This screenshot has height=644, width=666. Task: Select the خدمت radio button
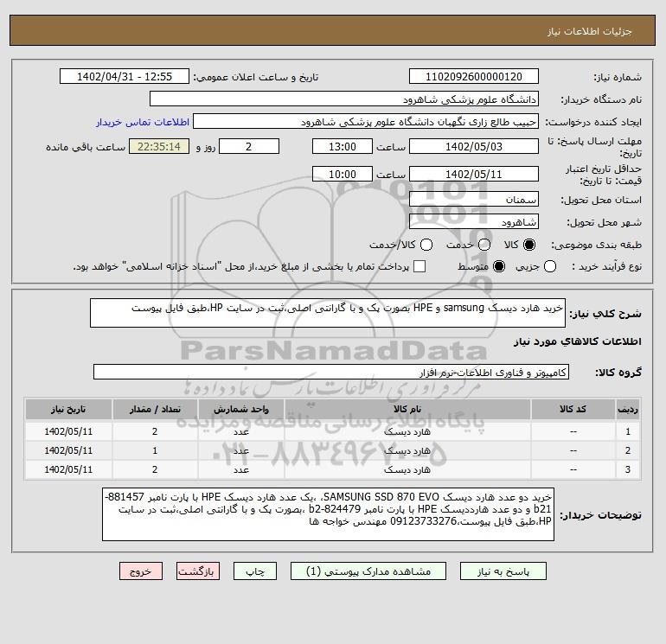pyautogui.click(x=484, y=245)
